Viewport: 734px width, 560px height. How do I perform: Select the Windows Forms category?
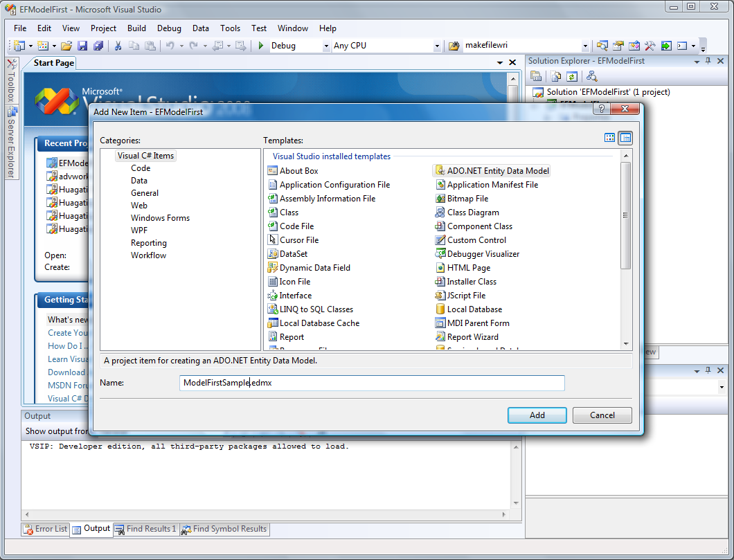point(160,218)
